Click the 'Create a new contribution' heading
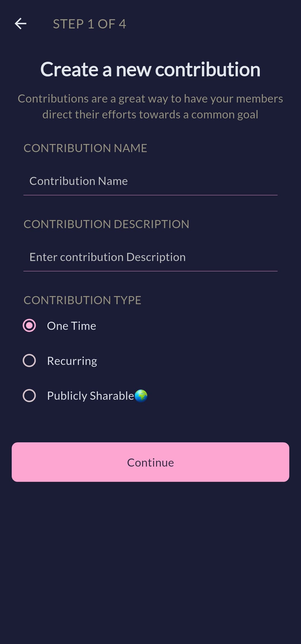 (x=151, y=69)
